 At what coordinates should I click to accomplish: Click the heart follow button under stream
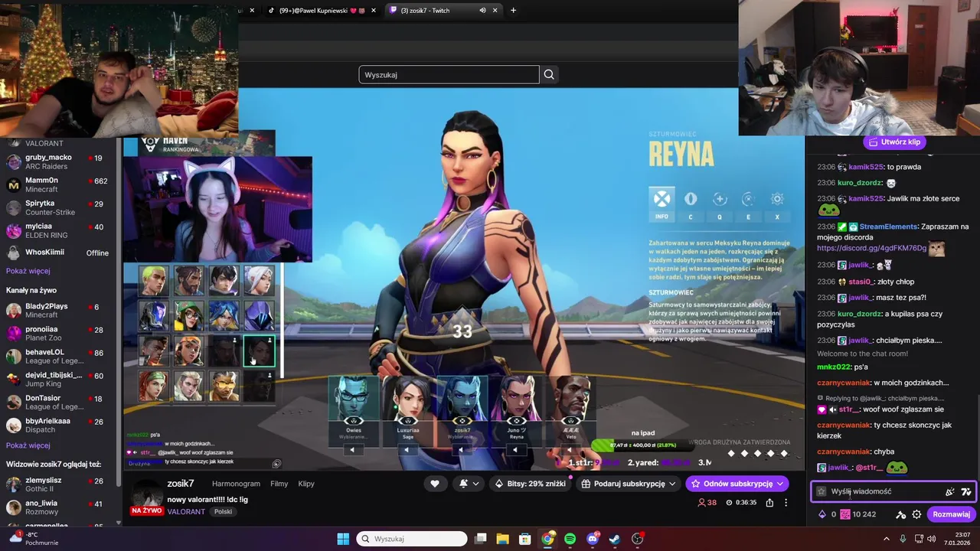tap(435, 484)
